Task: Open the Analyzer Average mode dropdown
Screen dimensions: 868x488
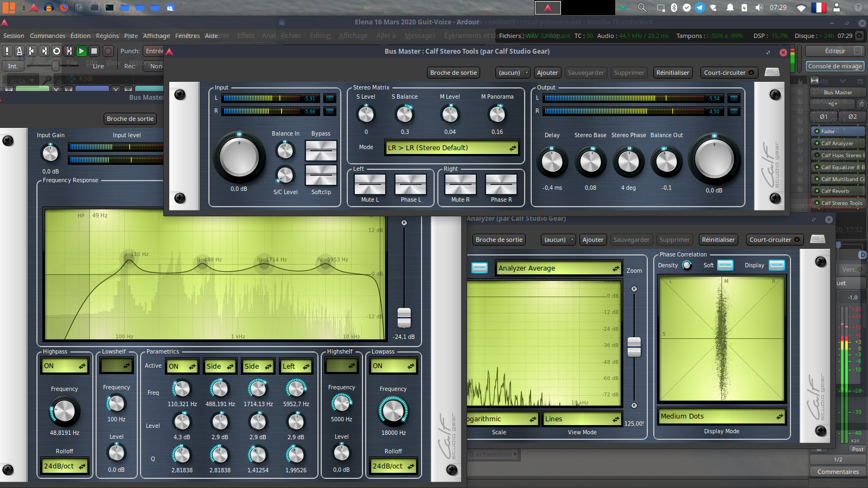Action: (x=558, y=268)
